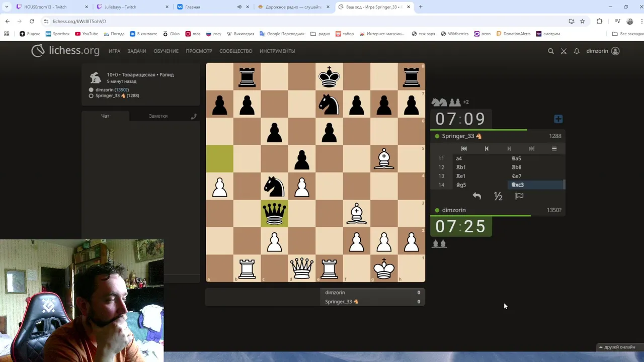The width and height of the screenshot is (644, 362).
Task: Jump to last move in move list
Action: point(531,148)
